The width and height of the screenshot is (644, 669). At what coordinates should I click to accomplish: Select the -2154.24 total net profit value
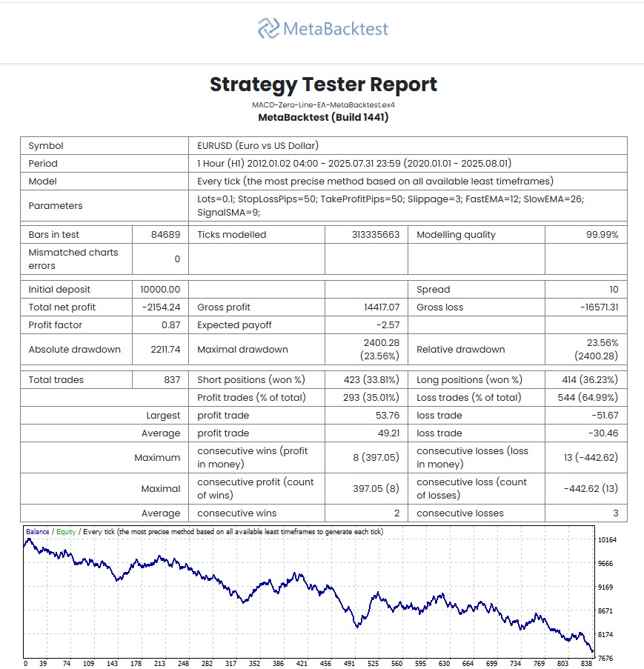click(x=160, y=307)
